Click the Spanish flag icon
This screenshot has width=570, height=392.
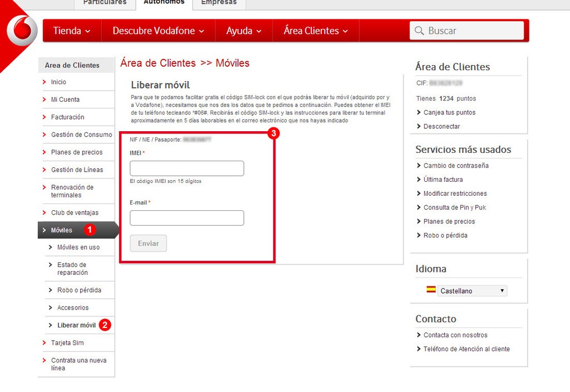click(431, 290)
